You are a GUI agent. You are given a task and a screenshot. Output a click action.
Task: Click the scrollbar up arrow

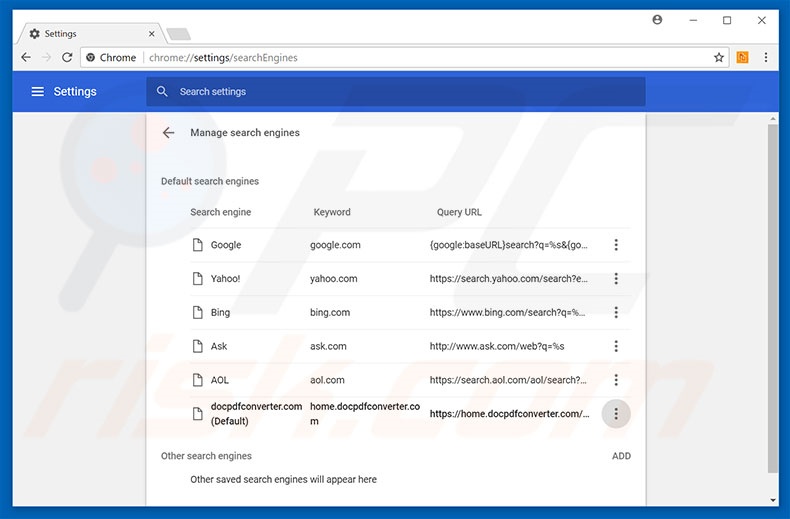773,119
